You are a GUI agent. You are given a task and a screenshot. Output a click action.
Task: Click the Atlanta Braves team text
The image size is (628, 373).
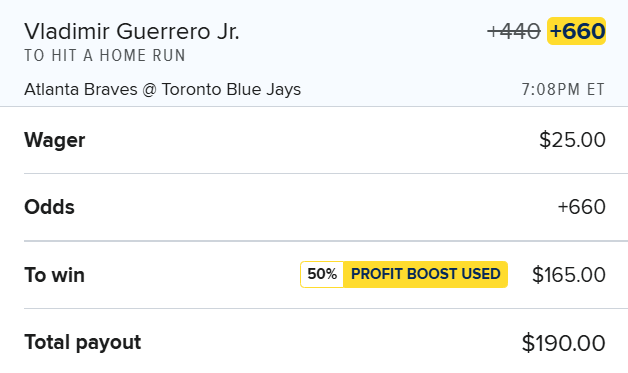point(81,89)
